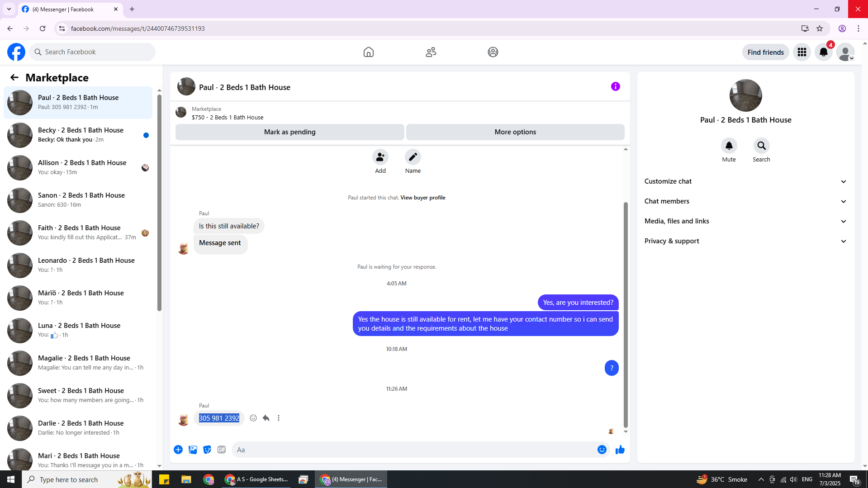Click Mark as pending button
Screen dimensions: 868x488
(x=289, y=132)
